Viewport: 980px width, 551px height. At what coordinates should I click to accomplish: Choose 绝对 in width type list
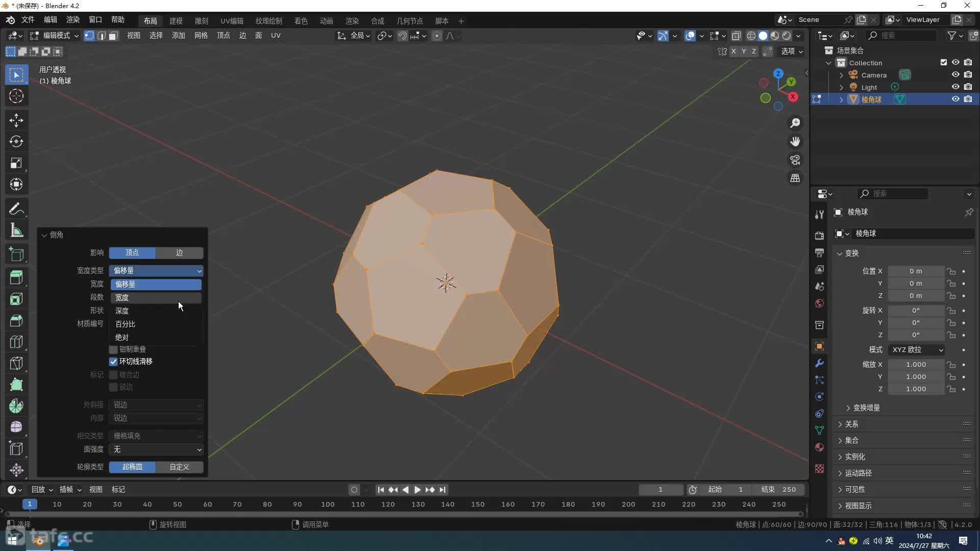pos(156,337)
